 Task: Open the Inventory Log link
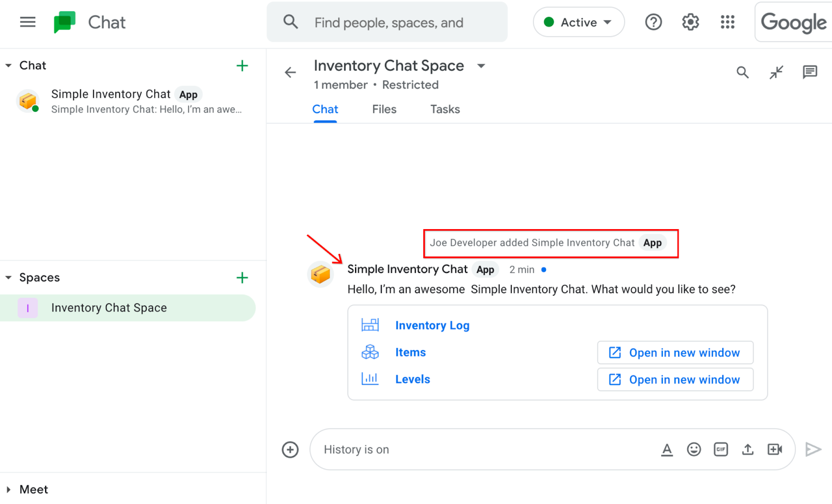pos(432,325)
